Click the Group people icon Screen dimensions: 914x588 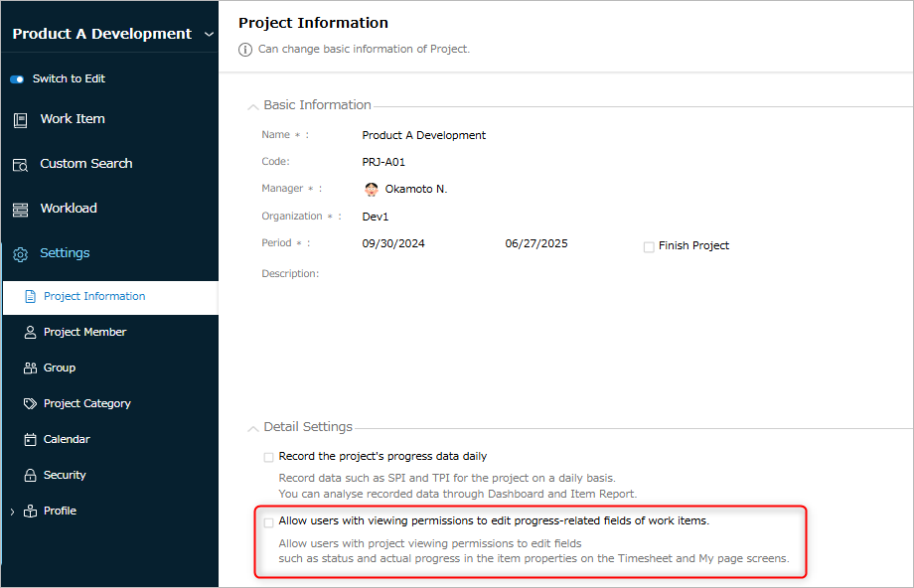coord(30,367)
